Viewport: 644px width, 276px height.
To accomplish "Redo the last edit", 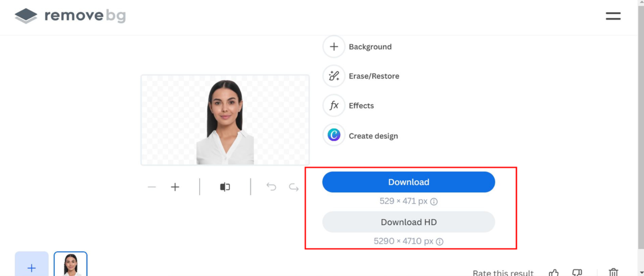I will [x=294, y=187].
